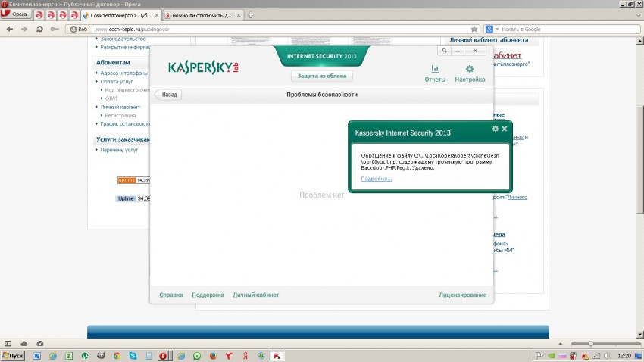Click the Kaspersky icon in the taskbar
Image resolution: width=644 pixels, height=362 pixels.
278,355
